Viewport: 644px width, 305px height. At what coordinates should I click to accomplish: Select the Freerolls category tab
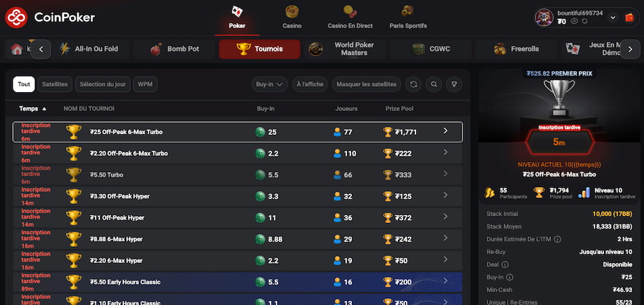click(x=517, y=49)
